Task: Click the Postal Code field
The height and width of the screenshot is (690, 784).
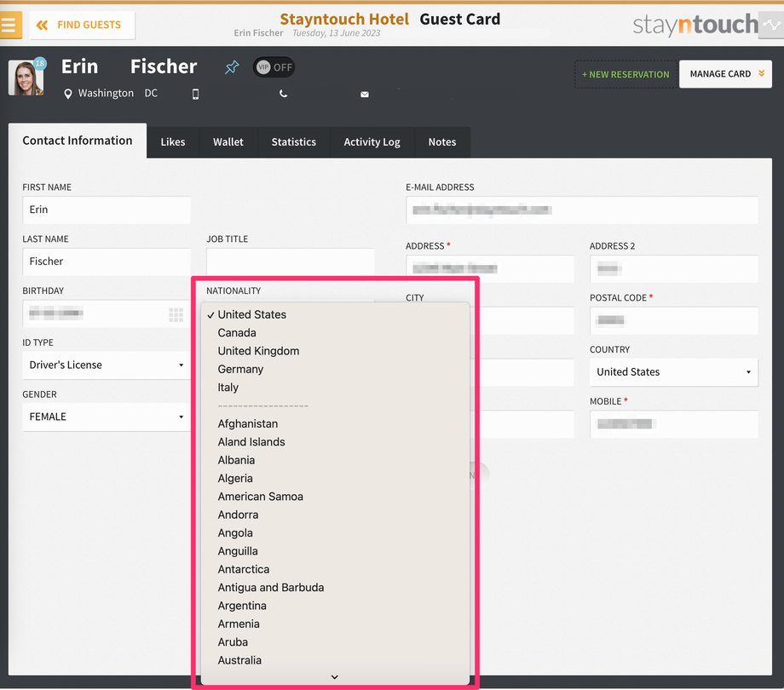Action: coord(674,321)
